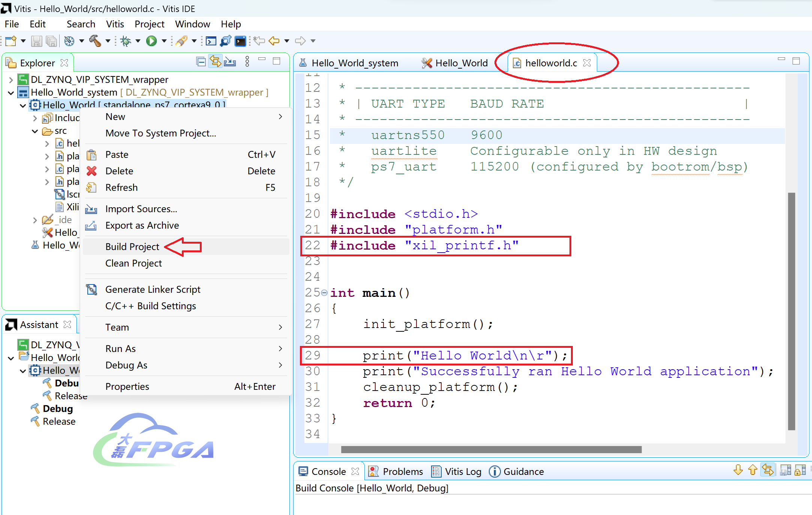Select bottom Debug entry in Assistant panel
This screenshot has height=515, width=812.
[x=52, y=409]
